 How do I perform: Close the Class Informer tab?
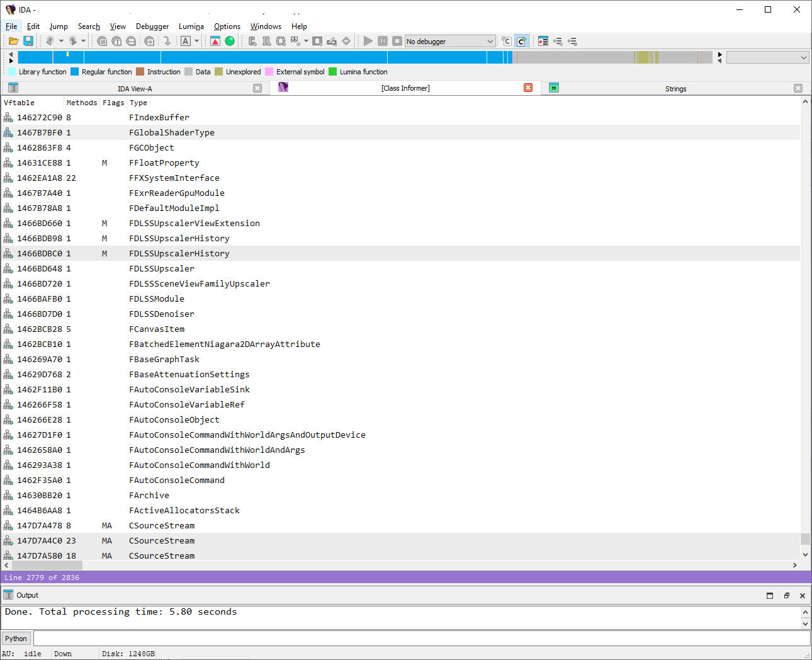coord(528,88)
